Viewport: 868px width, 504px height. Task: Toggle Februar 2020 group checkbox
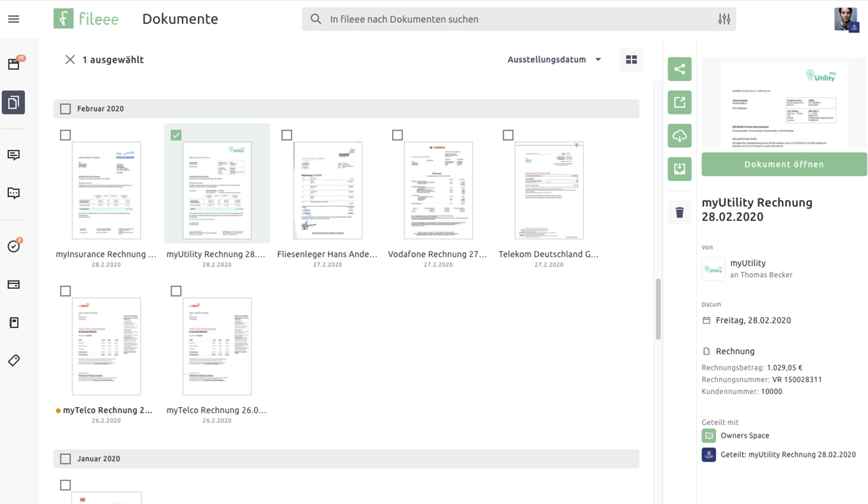66,109
